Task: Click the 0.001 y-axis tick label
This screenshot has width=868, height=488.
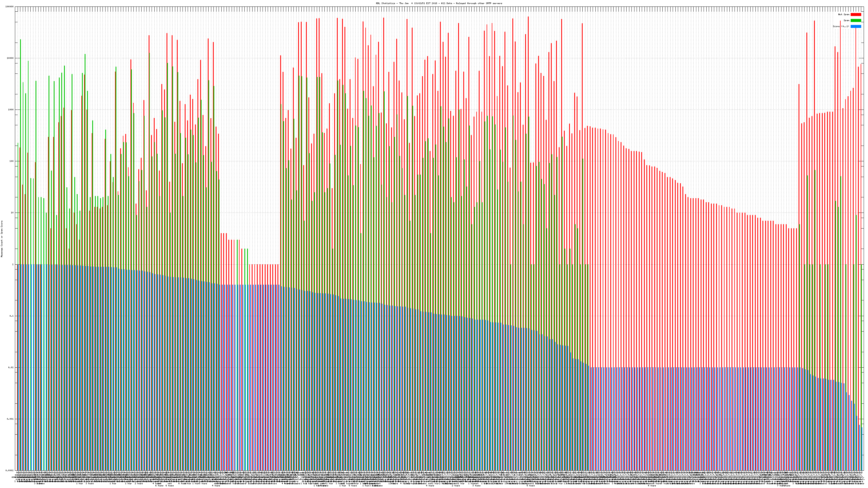Action: coord(11,419)
